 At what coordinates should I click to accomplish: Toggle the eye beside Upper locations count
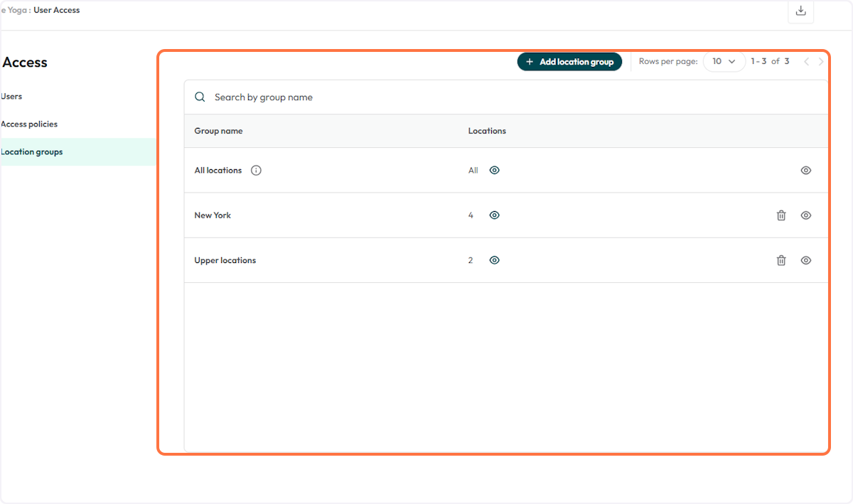point(494,260)
